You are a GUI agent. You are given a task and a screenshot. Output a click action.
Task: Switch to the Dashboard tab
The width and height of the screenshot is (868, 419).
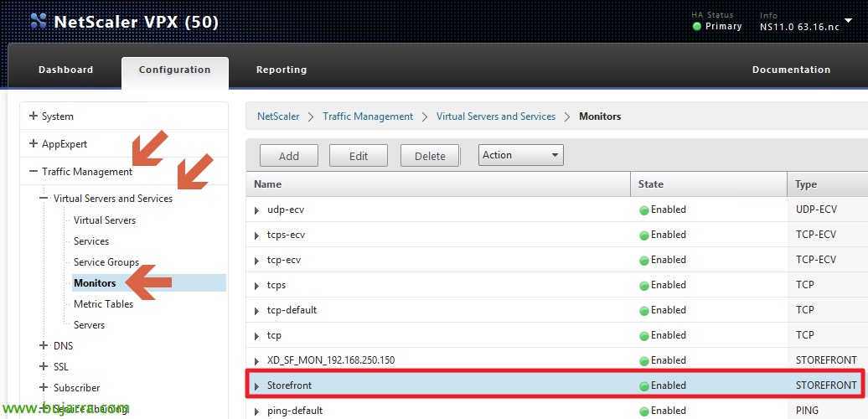point(65,70)
